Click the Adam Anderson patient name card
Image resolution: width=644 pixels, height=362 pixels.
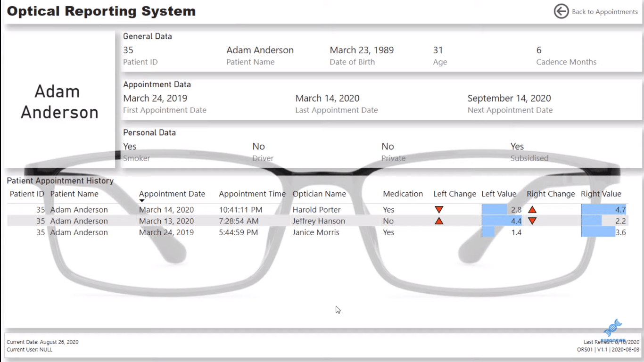(59, 102)
